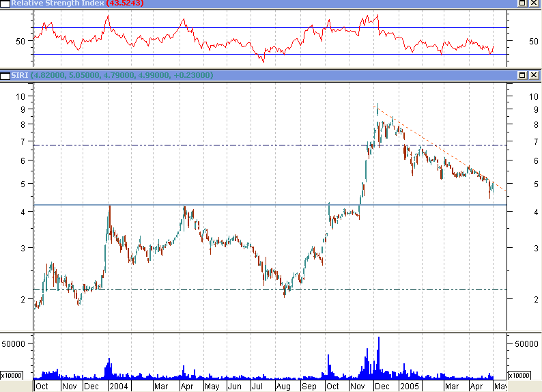Click the 50 label on left RSI axis
The height and width of the screenshot is (392, 542).
20,42
